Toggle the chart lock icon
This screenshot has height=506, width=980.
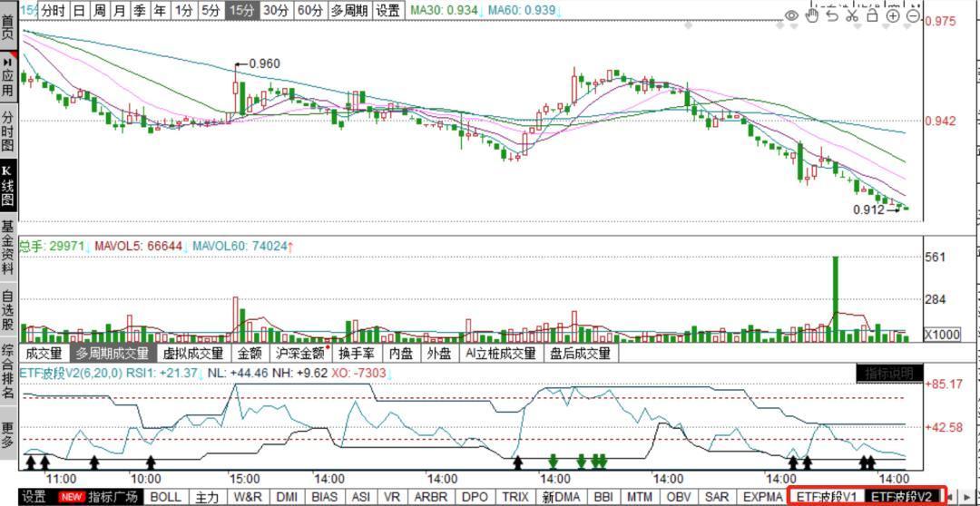(x=872, y=15)
